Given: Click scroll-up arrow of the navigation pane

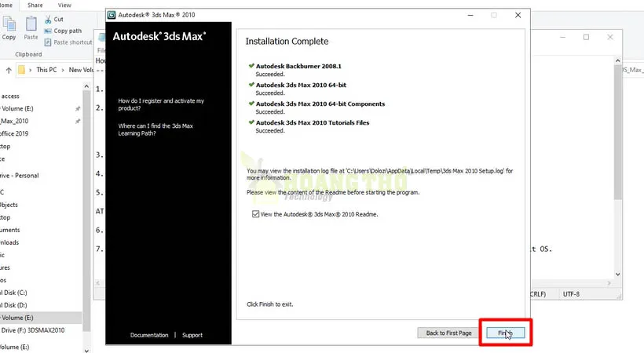Looking at the screenshot, I should click(x=86, y=86).
